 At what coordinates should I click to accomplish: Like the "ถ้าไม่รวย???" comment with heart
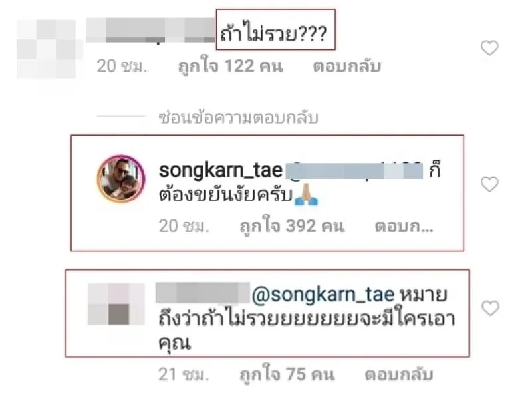click(x=489, y=47)
